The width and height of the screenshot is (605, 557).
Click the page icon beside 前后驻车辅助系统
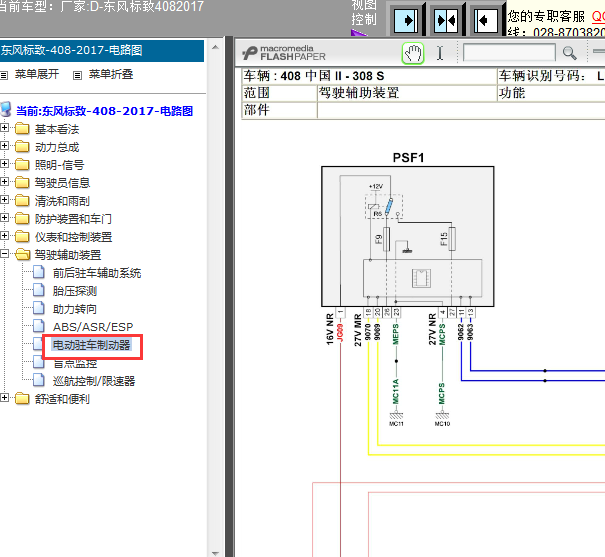coord(39,272)
